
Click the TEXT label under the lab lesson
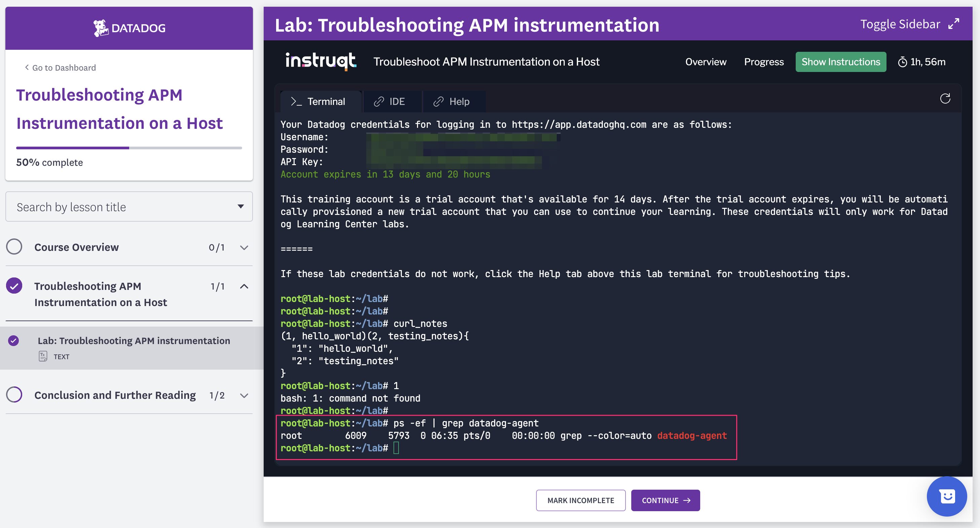click(61, 357)
